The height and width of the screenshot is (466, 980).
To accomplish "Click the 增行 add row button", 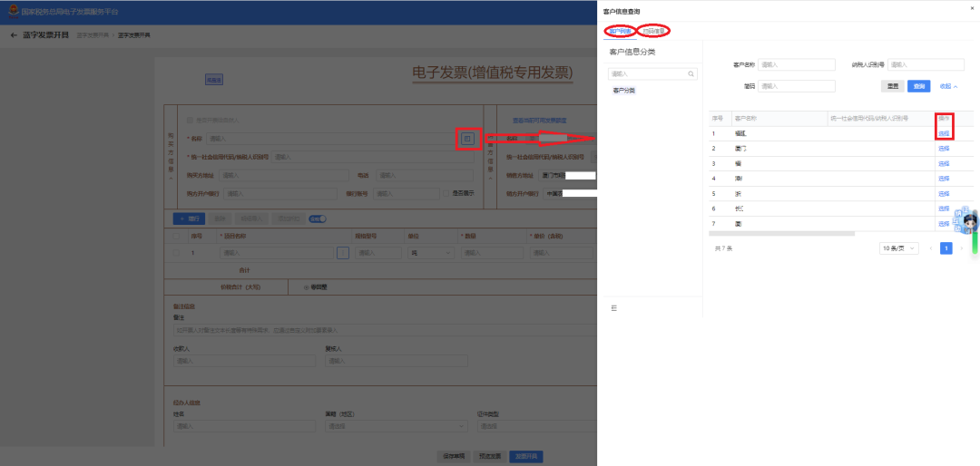I will click(x=189, y=218).
